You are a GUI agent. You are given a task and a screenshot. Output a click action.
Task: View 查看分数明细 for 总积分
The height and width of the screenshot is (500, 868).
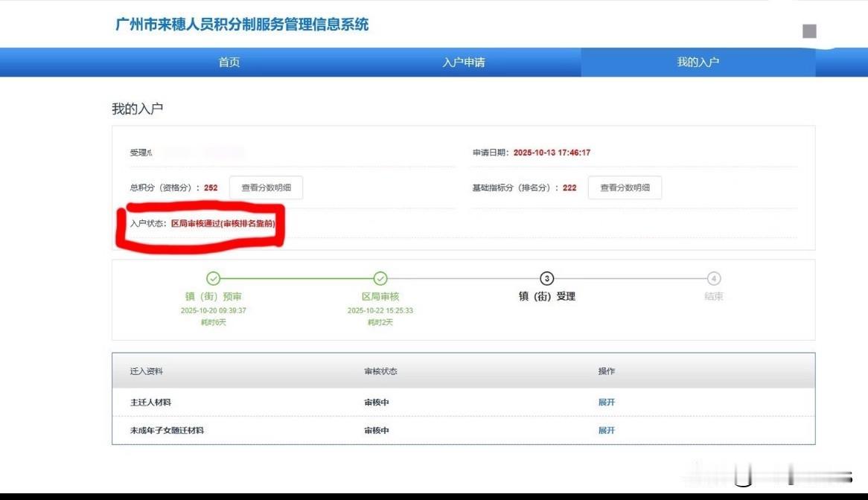tap(266, 187)
